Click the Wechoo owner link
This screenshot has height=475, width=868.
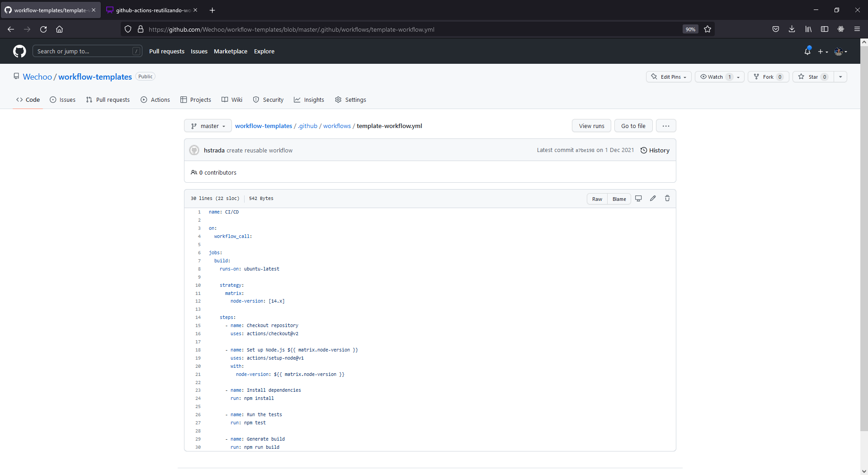[x=37, y=77]
